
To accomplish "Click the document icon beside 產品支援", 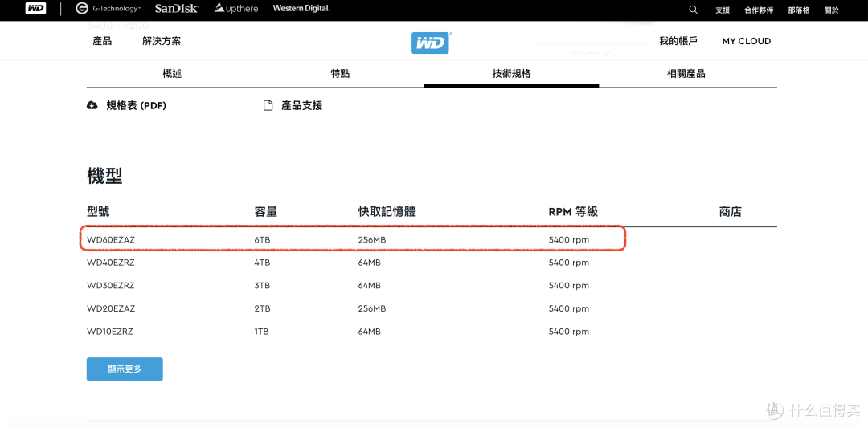I will coord(268,106).
